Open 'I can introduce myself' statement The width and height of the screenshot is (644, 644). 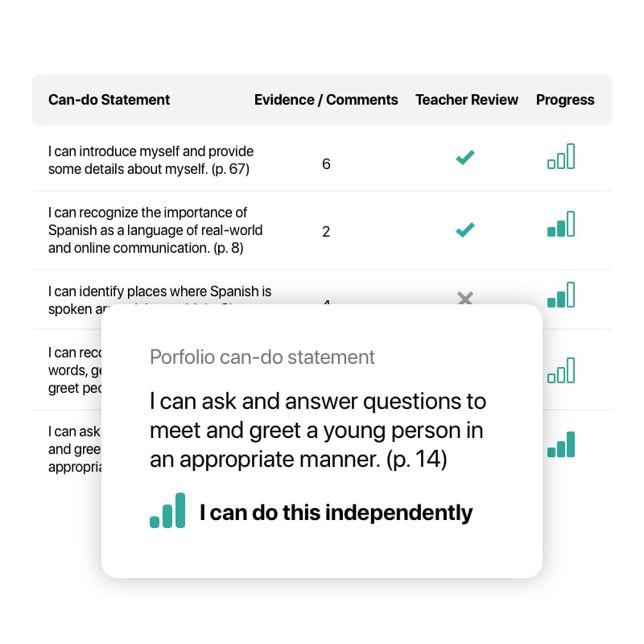151,160
